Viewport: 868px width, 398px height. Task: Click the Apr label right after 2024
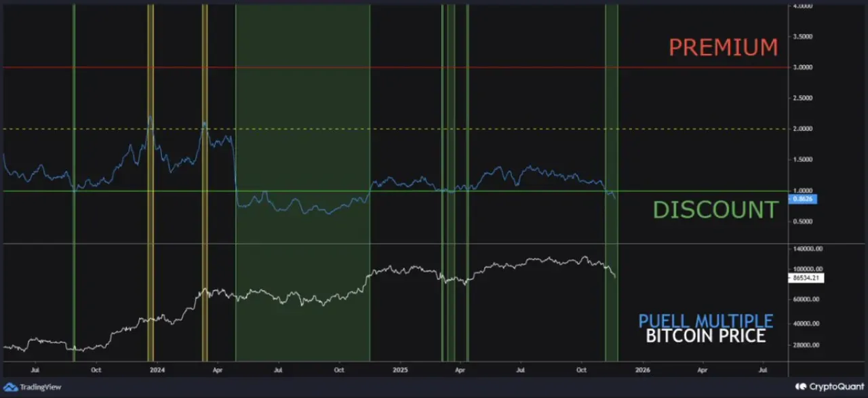pos(217,370)
